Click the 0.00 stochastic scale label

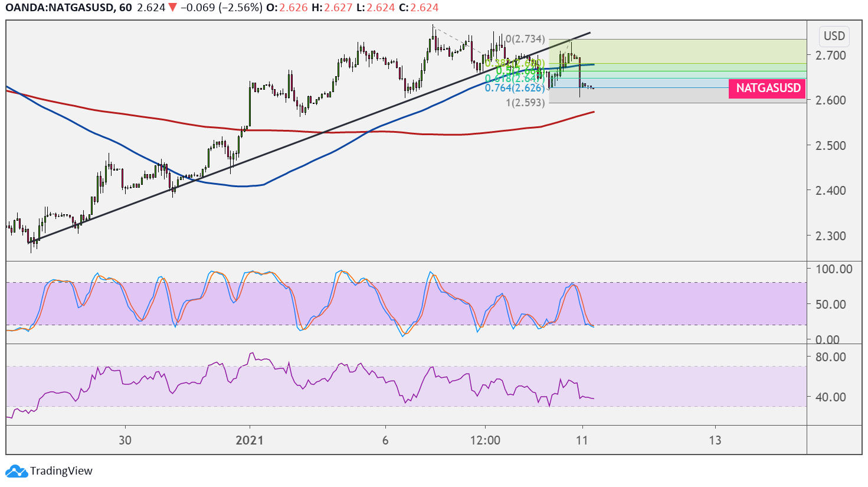[827, 340]
